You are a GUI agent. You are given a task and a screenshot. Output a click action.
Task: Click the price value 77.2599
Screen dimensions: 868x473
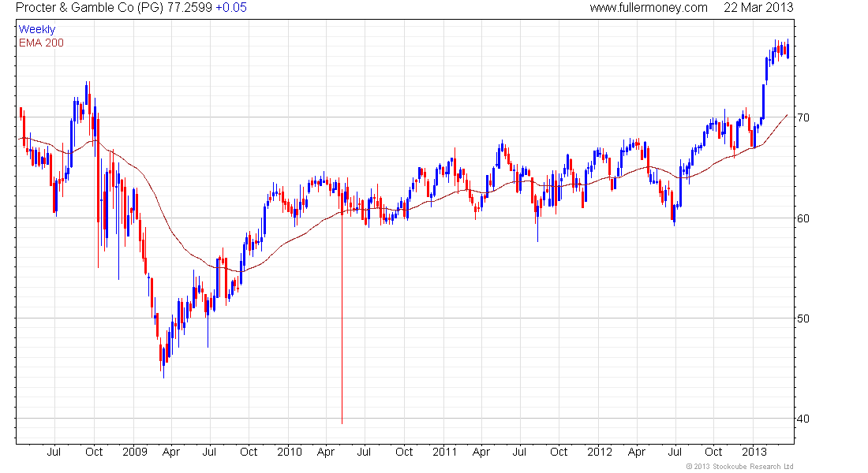point(189,8)
